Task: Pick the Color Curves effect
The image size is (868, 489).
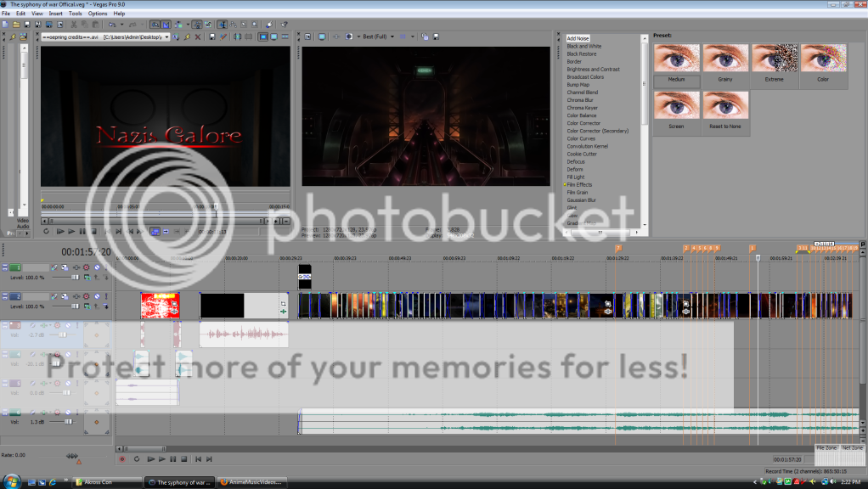Action: tap(581, 139)
